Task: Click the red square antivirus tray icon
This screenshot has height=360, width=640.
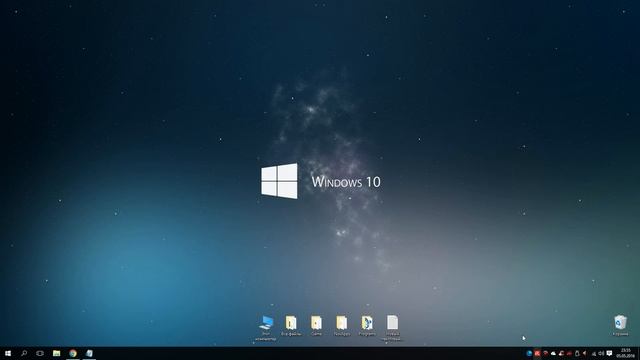Action: pyautogui.click(x=537, y=353)
